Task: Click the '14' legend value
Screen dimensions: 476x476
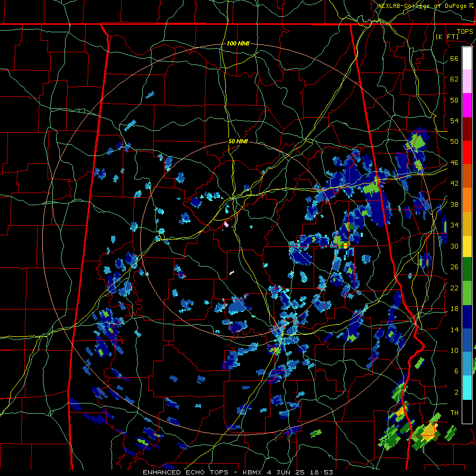Action: point(454,329)
